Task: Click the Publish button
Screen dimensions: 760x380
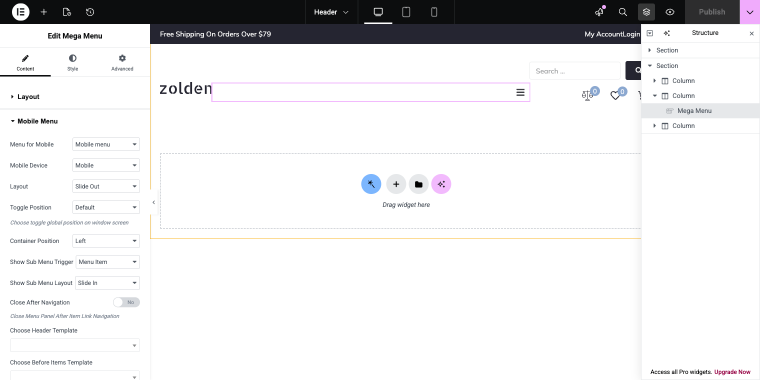Action: pos(712,12)
